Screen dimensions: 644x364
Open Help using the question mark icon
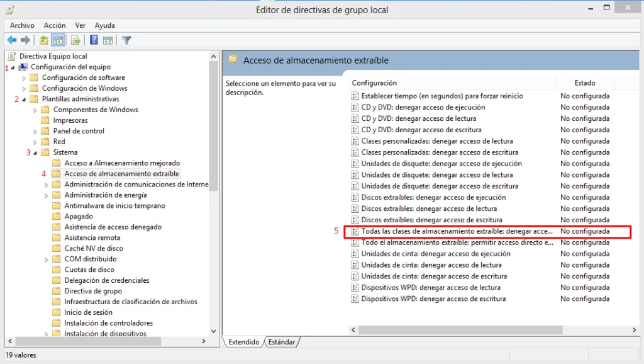click(x=93, y=40)
